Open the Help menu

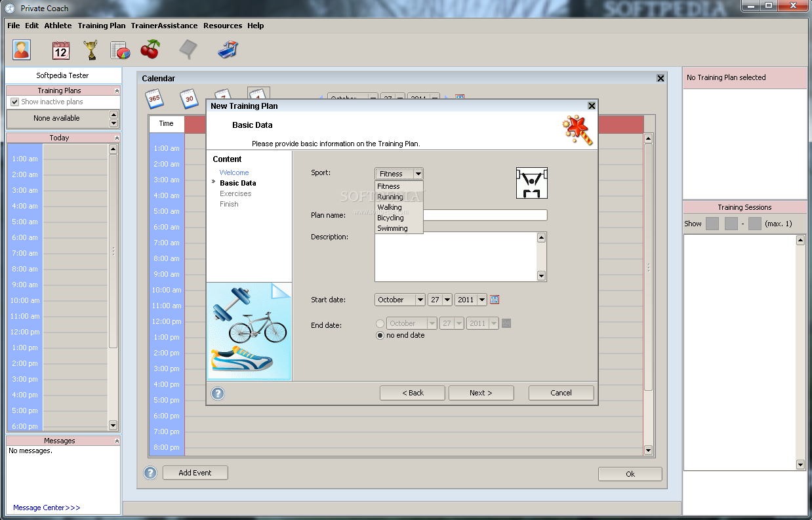pyautogui.click(x=256, y=26)
